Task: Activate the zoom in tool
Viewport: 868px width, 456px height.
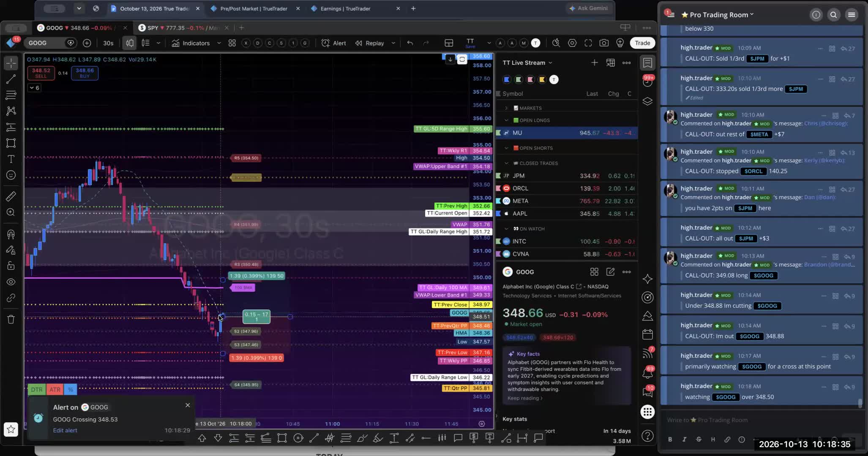Action: coord(11,212)
